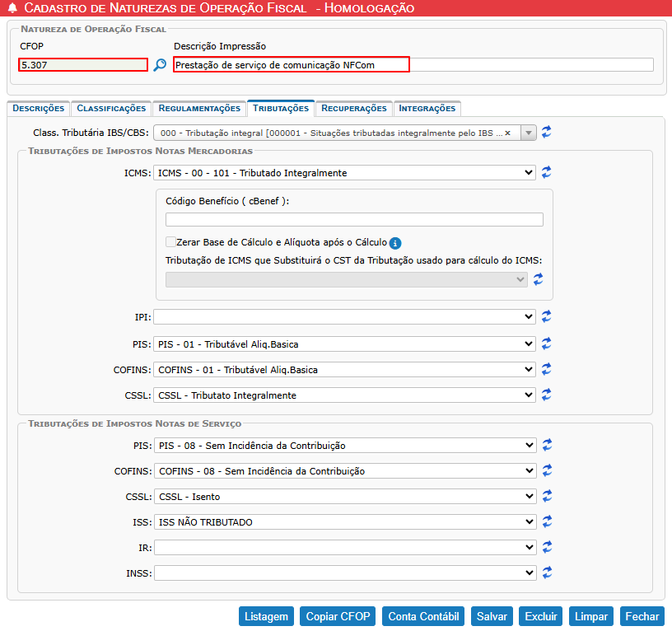Image resolution: width=672 pixels, height=631 pixels.
Task: Open the Integrações tab
Action: click(427, 108)
